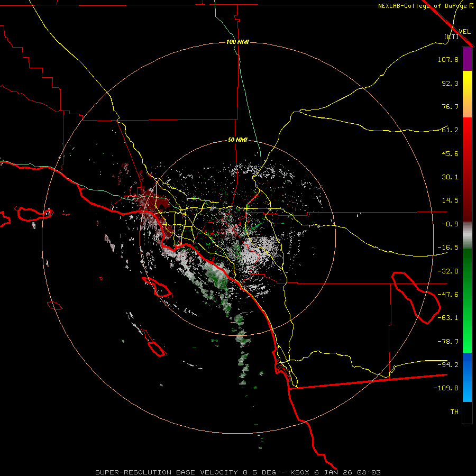Select the 107.8 scale value

(x=448, y=59)
